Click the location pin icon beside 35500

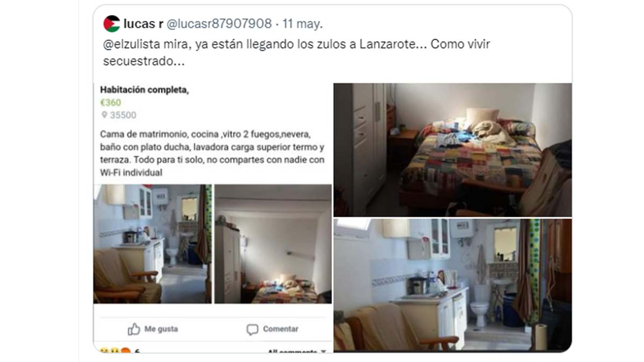(104, 115)
